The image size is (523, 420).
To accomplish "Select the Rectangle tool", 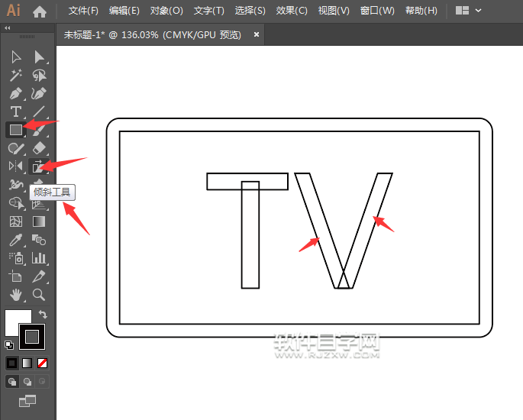I will (15, 130).
